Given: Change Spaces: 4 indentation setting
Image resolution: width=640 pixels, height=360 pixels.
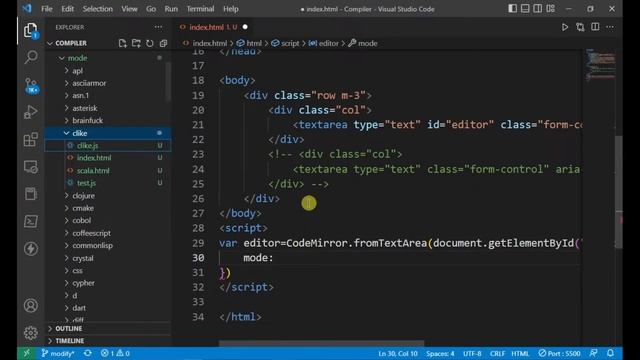Looking at the screenshot, I should click(440, 353).
